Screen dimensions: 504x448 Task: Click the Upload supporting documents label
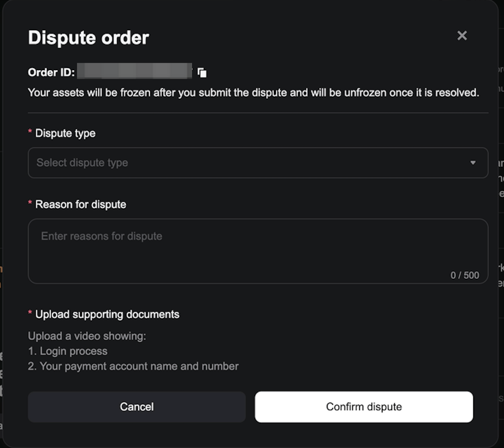pyautogui.click(x=107, y=314)
